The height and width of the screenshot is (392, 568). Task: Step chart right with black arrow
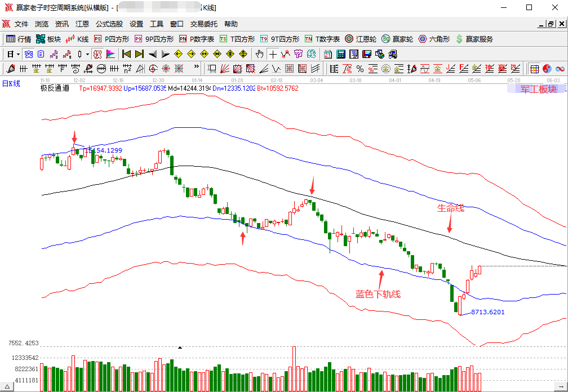tap(166, 54)
